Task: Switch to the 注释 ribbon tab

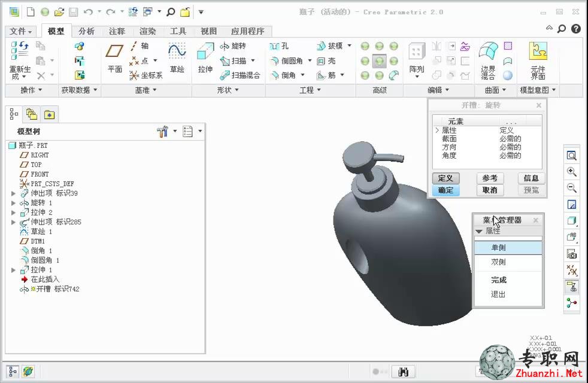Action: (117, 32)
